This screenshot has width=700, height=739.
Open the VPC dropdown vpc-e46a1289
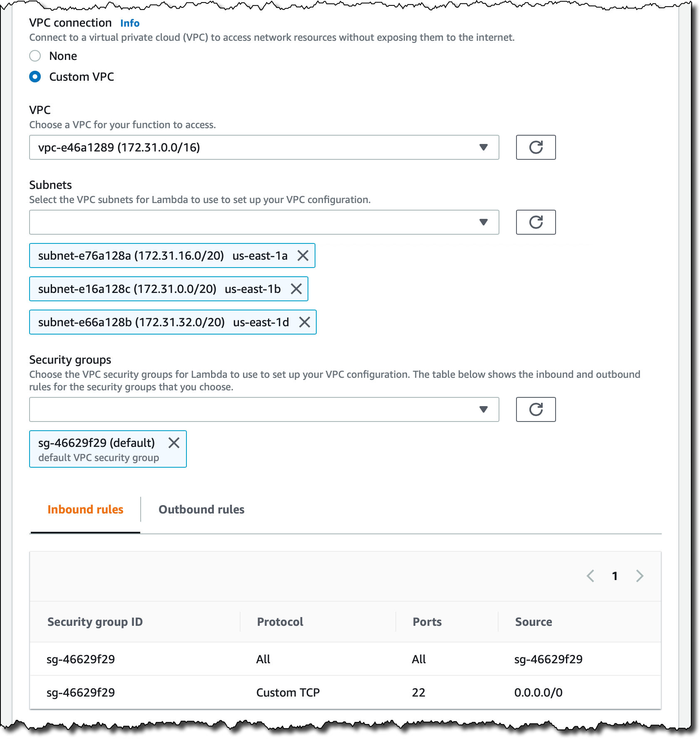pyautogui.click(x=264, y=147)
